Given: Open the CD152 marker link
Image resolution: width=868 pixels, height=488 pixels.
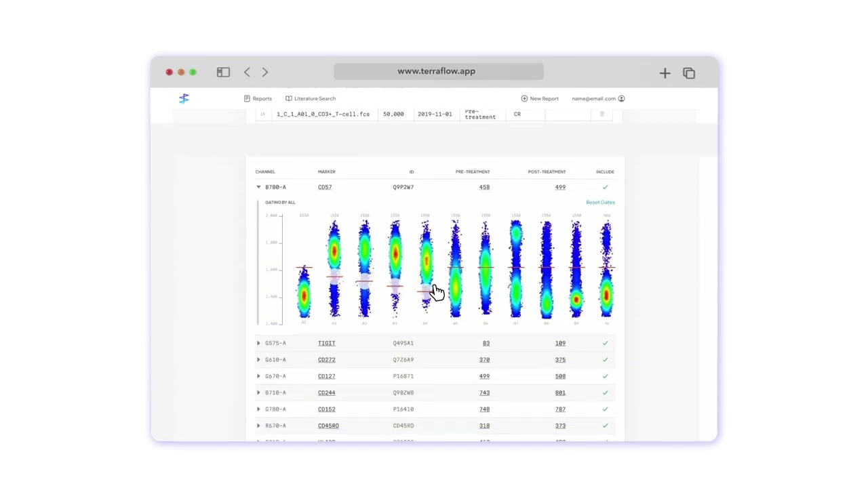Looking at the screenshot, I should [326, 409].
